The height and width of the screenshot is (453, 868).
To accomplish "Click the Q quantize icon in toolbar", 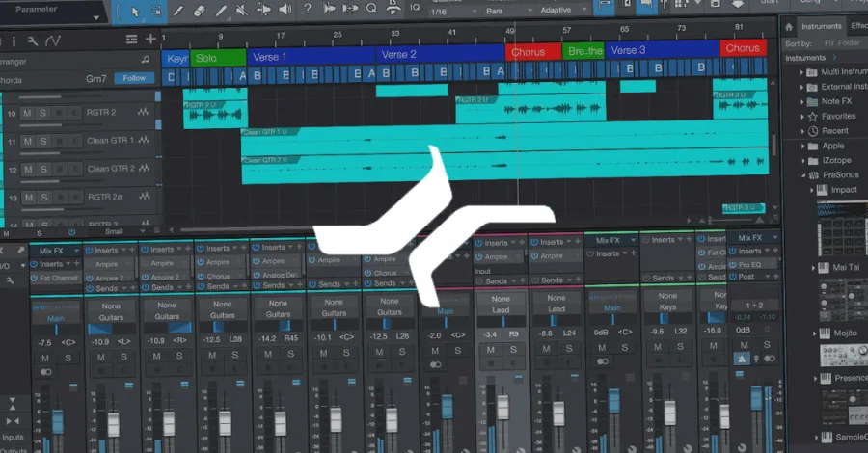I will pyautogui.click(x=371, y=8).
